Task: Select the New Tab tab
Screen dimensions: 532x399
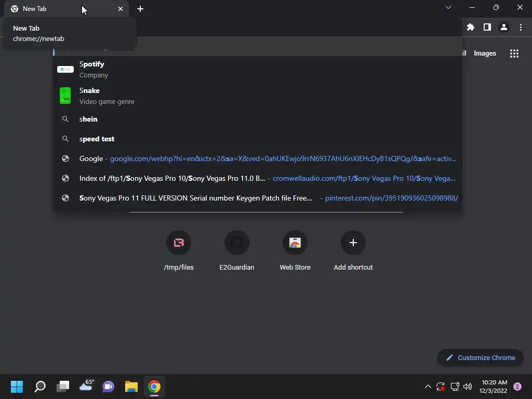Action: 66,9
